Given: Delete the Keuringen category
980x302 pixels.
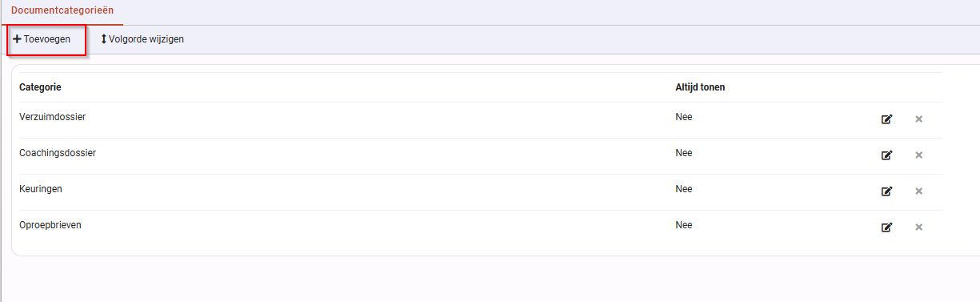Looking at the screenshot, I should tap(919, 191).
